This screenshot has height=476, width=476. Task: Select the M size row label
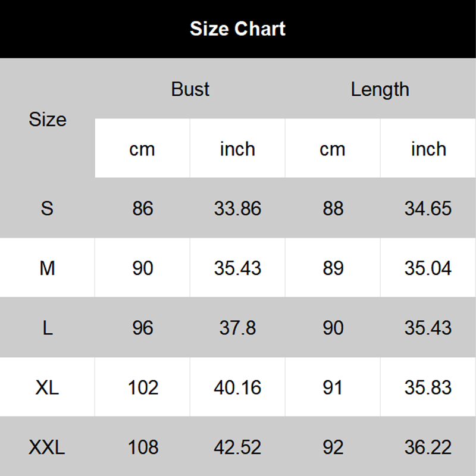tap(48, 268)
